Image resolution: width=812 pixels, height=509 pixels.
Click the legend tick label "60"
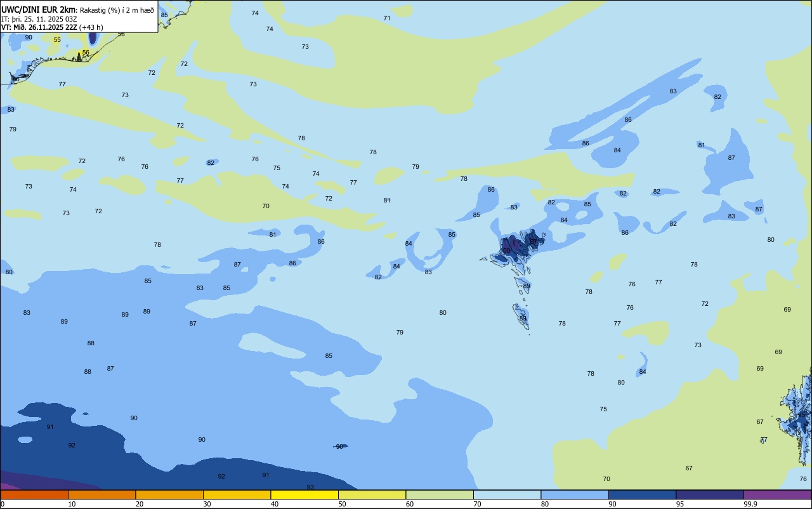[410, 504]
